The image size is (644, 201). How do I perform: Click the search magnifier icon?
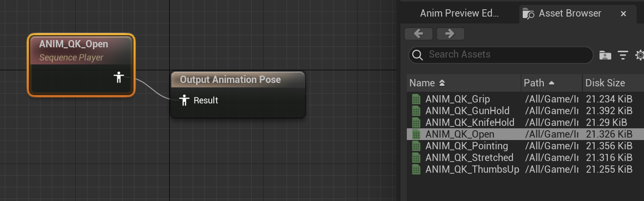(418, 55)
